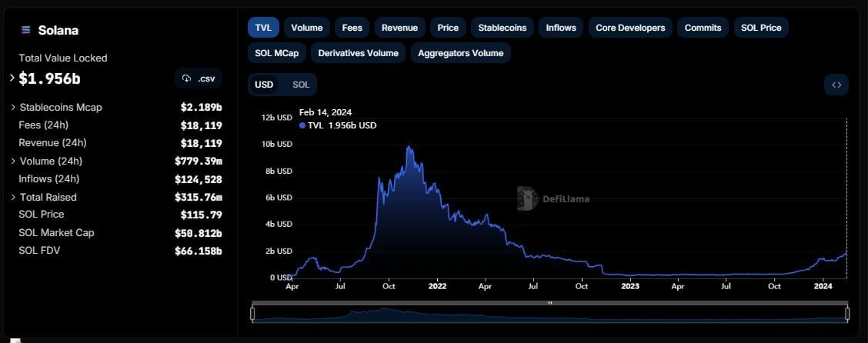Toggle the Fees chart metric
This screenshot has width=868, height=343.
coord(352,28)
